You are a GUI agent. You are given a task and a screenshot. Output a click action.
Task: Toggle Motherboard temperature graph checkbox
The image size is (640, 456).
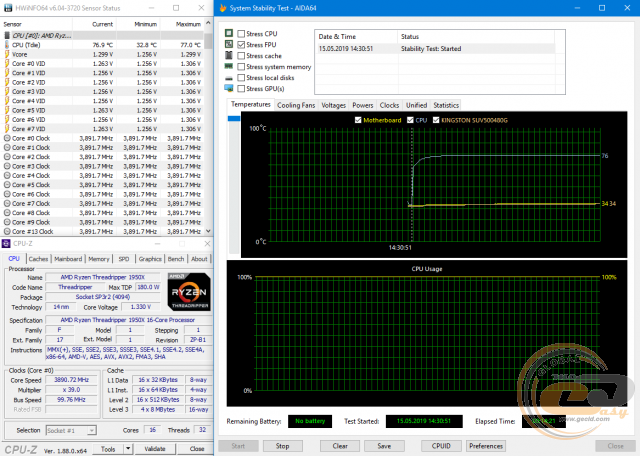click(x=358, y=120)
